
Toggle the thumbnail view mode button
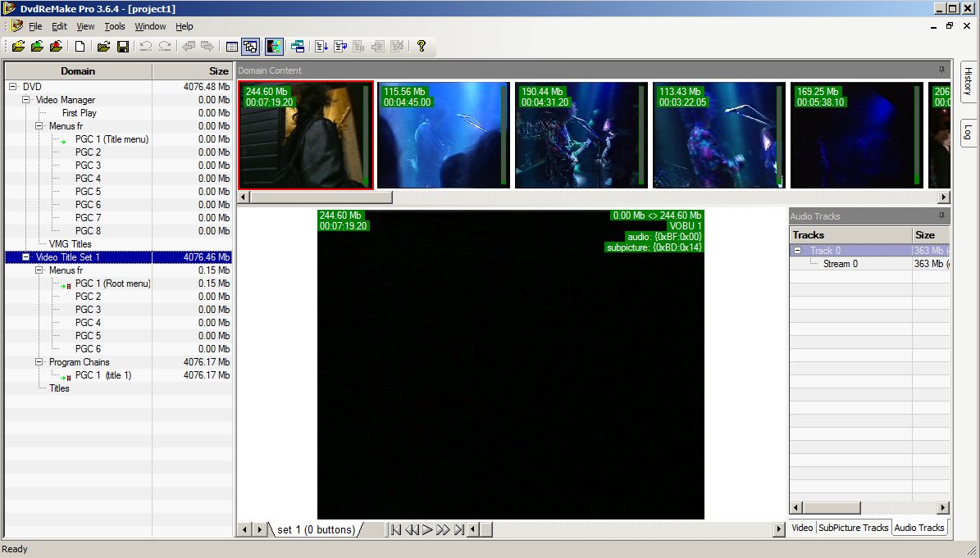251,47
